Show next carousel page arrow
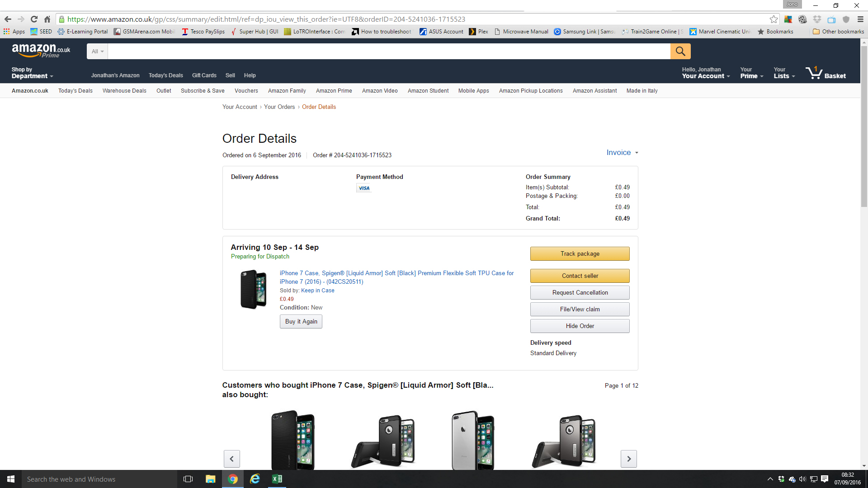Image resolution: width=868 pixels, height=488 pixels. click(628, 459)
